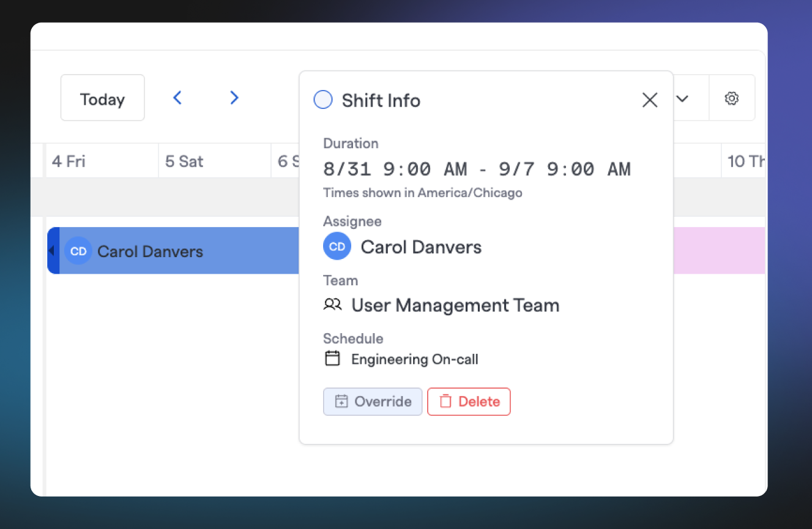Click the calendar icon beside Engineering On-call
Screen dimensions: 812x529
coord(332,358)
